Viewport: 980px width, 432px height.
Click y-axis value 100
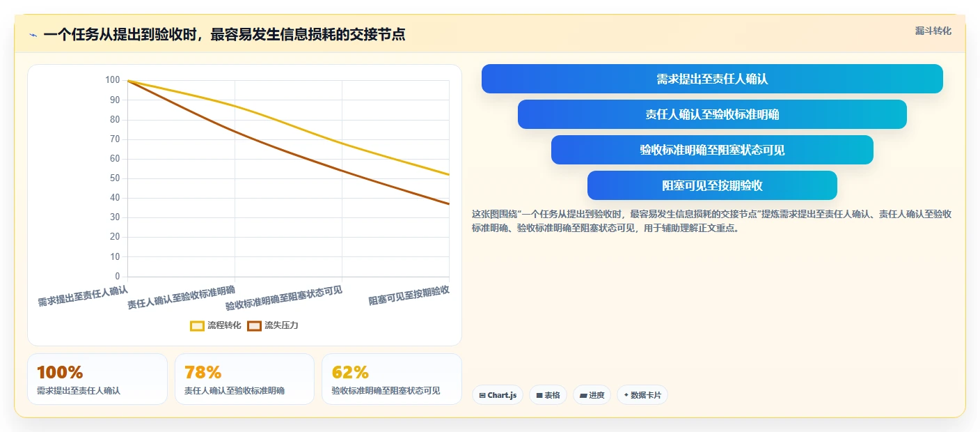113,80
